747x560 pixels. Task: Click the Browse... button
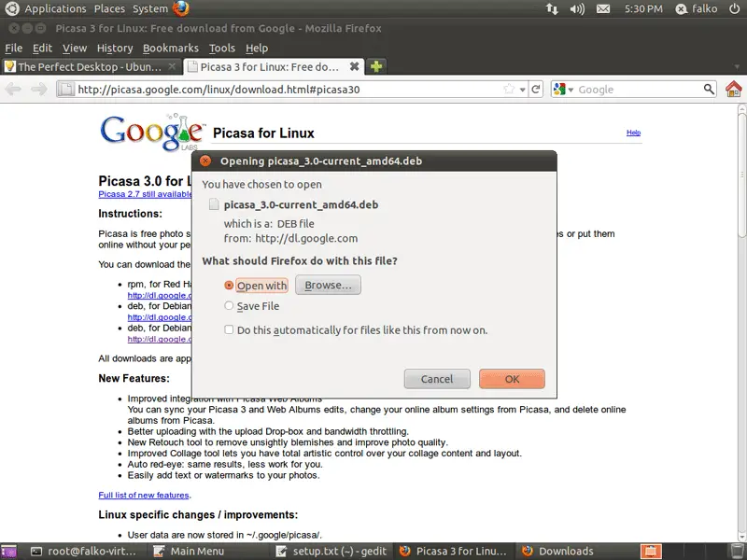[x=328, y=285]
